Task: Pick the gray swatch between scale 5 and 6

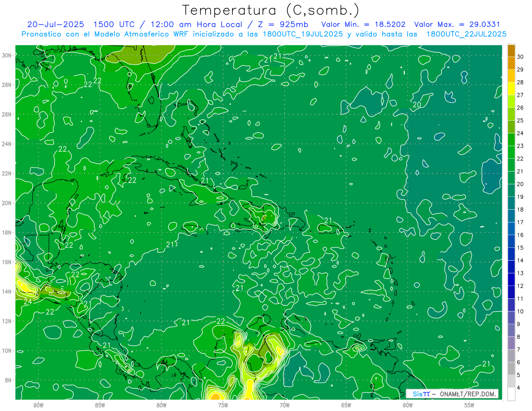Action: click(x=512, y=368)
